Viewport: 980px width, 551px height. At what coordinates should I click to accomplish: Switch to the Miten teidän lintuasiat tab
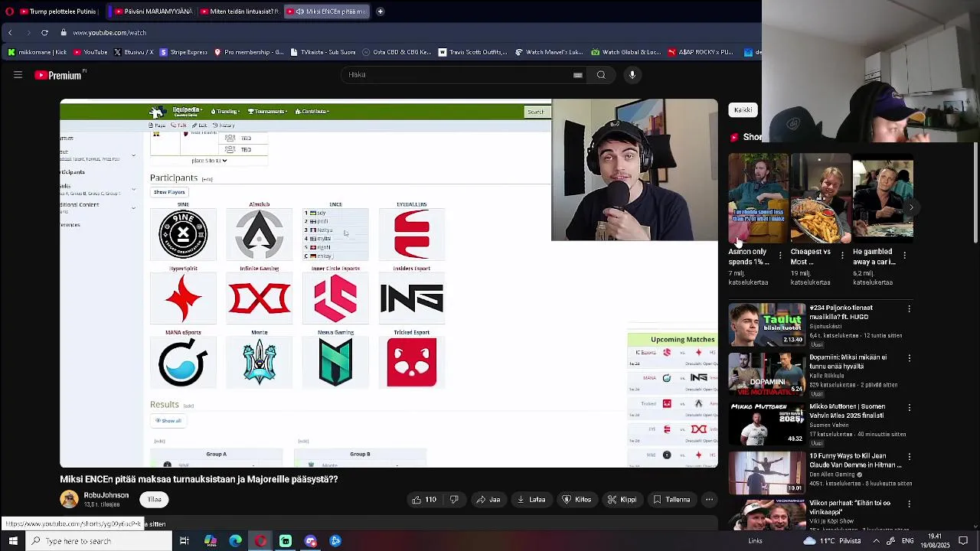click(x=240, y=11)
